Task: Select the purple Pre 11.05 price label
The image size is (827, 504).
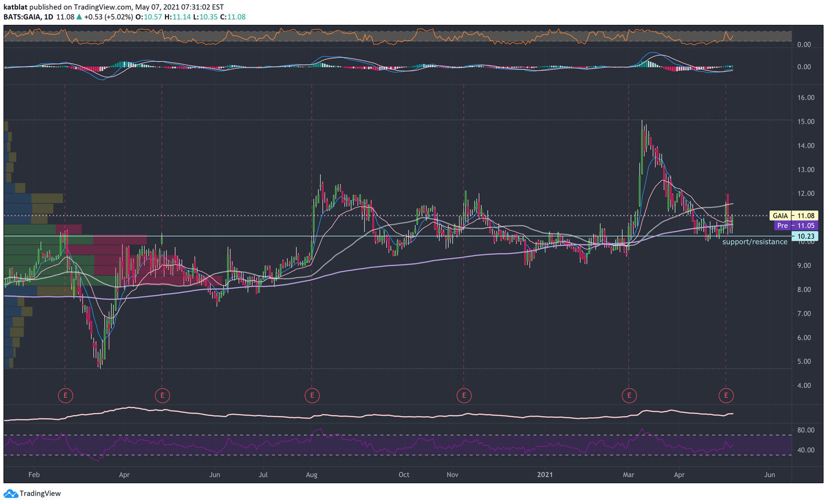Action: (796, 226)
